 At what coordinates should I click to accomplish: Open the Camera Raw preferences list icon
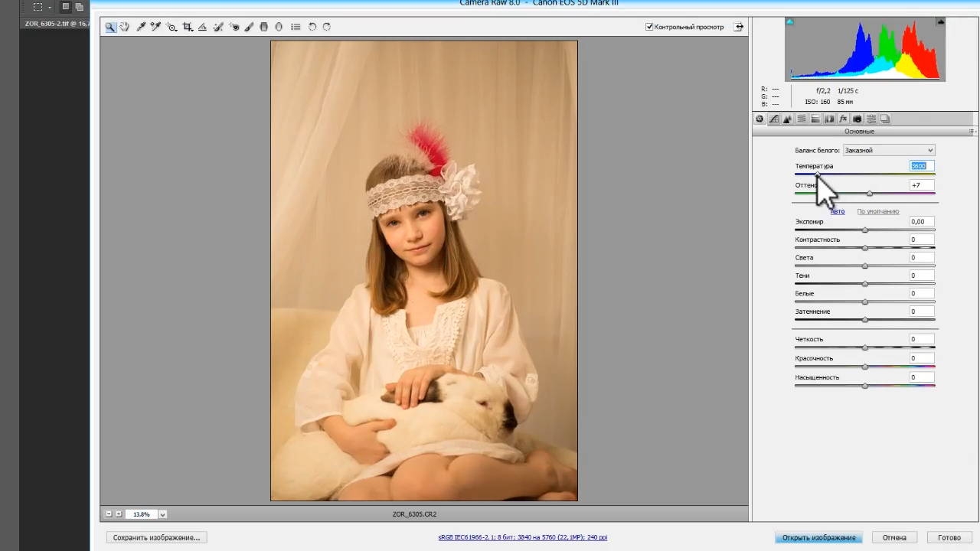click(x=296, y=27)
